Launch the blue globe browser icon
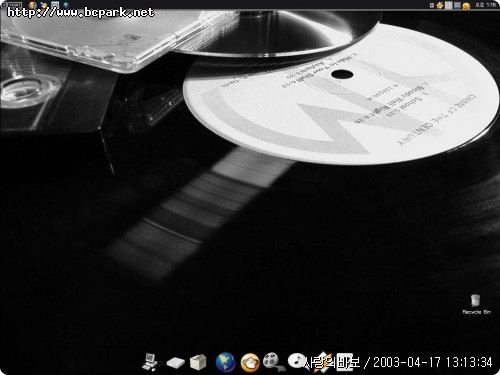Image resolution: width=500 pixels, height=375 pixels. pos(226,362)
